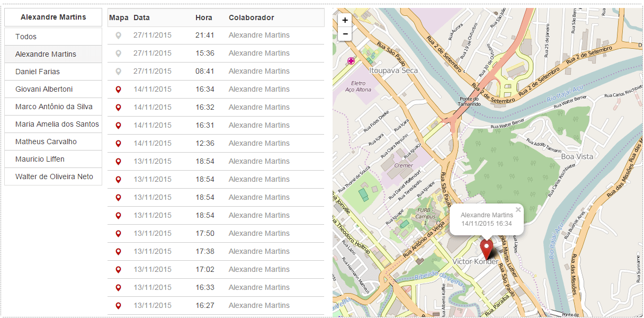Viewport: 644px width, 318px height.
Task: Close the Alexandre Martins map popup
Action: 518,210
